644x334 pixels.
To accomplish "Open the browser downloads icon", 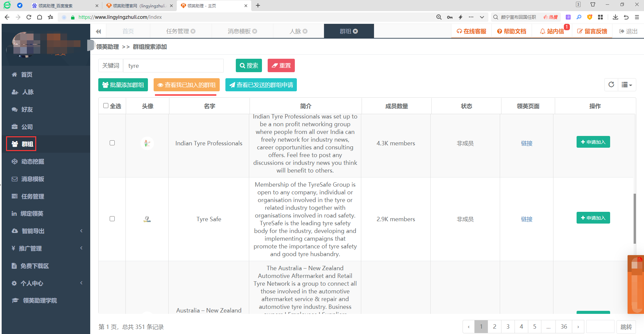I will pyautogui.click(x=615, y=17).
